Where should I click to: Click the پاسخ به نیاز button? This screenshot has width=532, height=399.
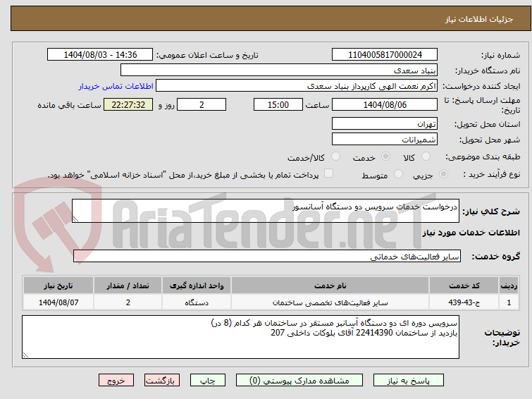pyautogui.click(x=409, y=381)
